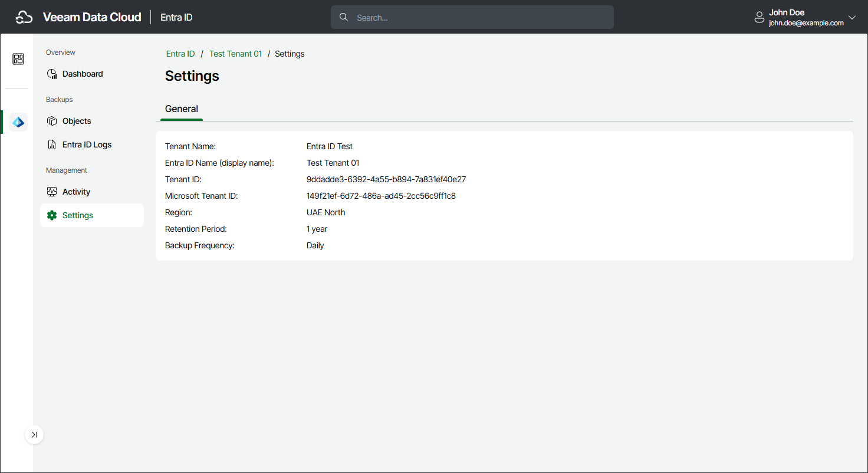Click the Settings gear icon in sidebar
Viewport: 868px width, 473px height.
tap(52, 215)
